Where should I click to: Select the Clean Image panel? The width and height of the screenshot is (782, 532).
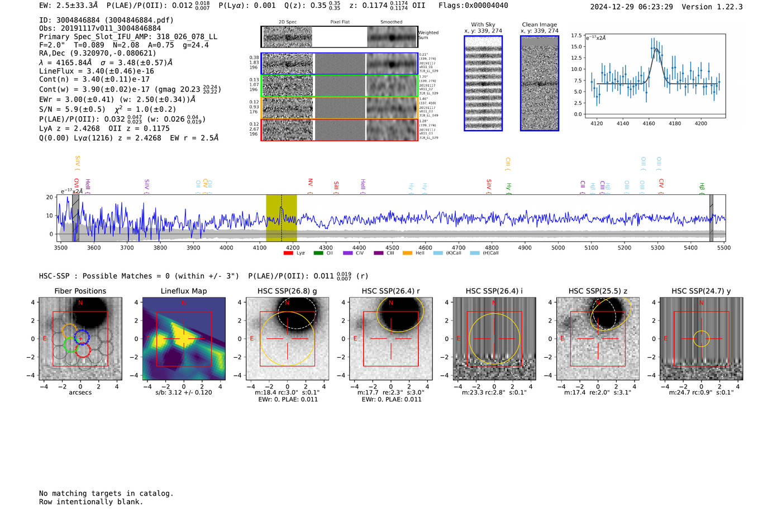pyautogui.click(x=540, y=83)
